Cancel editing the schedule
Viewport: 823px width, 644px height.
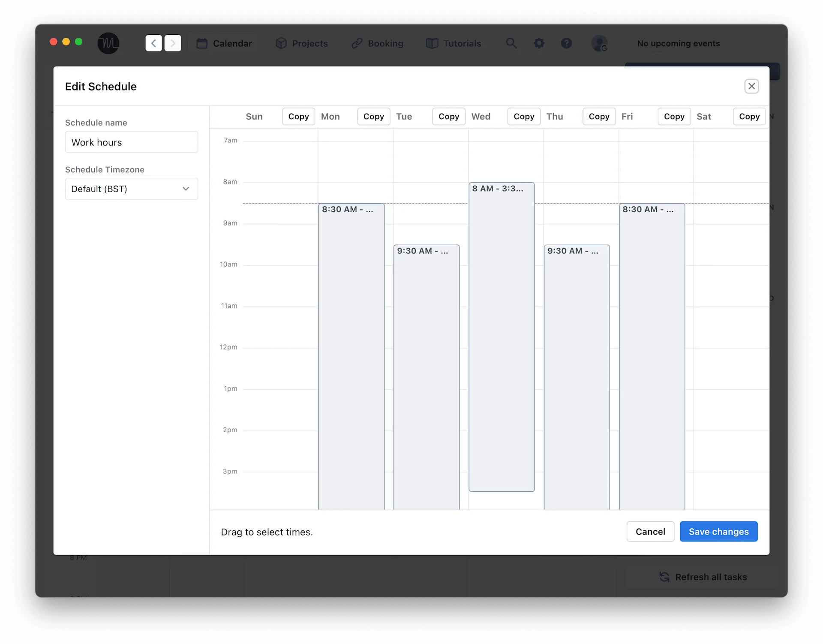click(650, 532)
